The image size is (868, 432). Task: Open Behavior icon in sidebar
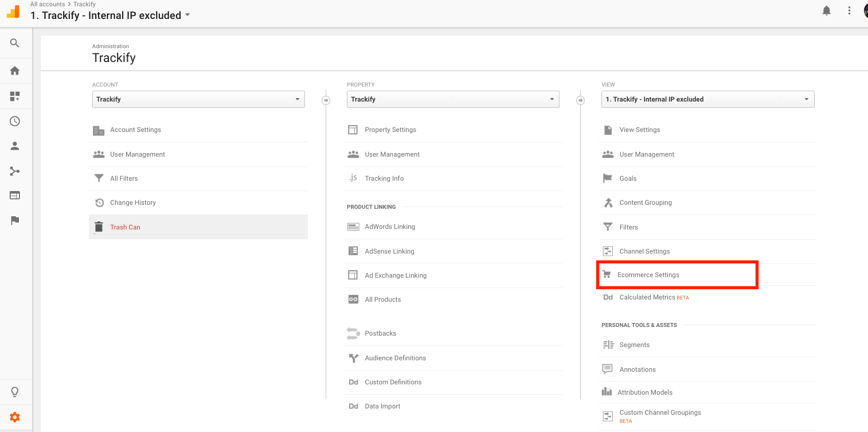coord(15,196)
